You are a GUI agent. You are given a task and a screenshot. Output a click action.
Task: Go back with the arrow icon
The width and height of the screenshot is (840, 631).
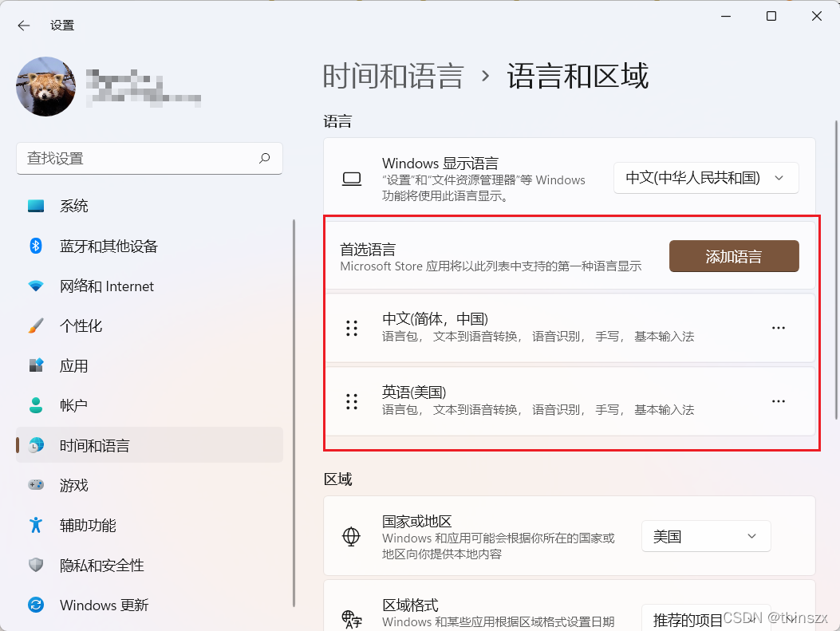(x=24, y=26)
